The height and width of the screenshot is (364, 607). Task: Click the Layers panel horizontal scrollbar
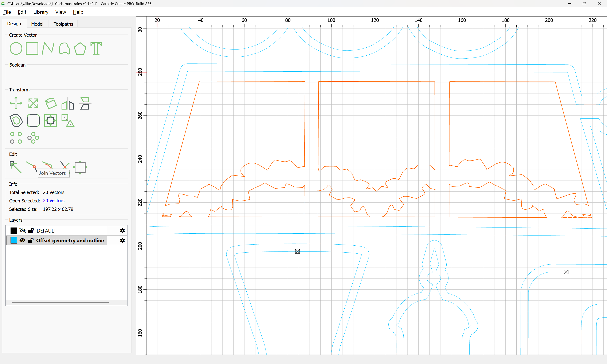(x=60, y=302)
